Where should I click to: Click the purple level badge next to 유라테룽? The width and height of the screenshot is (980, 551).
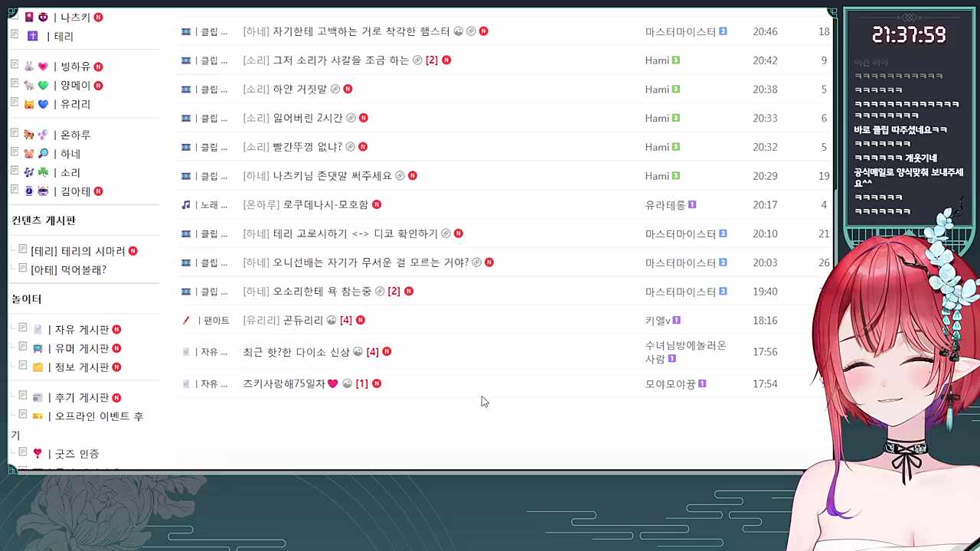point(692,205)
